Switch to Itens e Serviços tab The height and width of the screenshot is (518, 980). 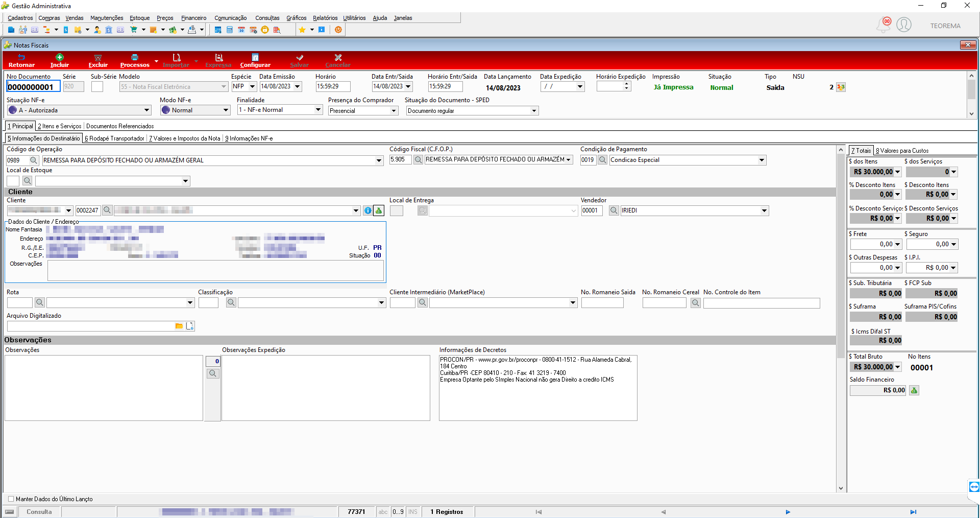(59, 126)
